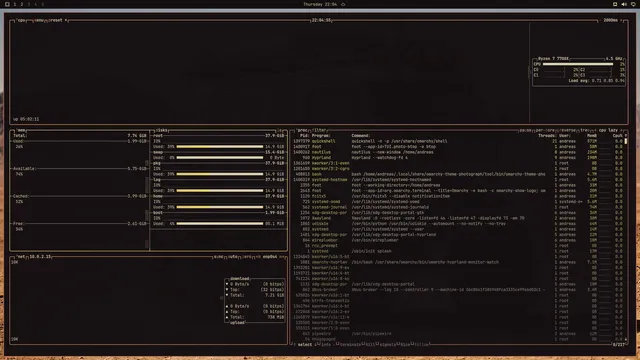Toggle the net auto scaling option
The height and width of the screenshot is (360, 640).
[233, 257]
